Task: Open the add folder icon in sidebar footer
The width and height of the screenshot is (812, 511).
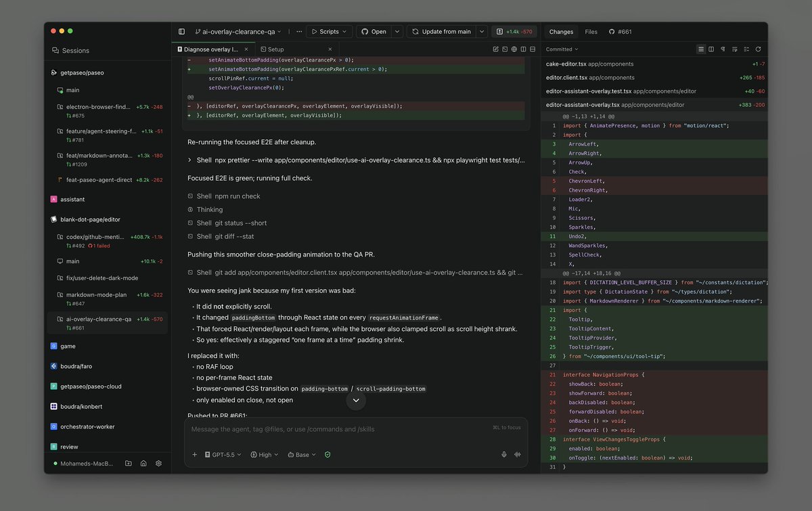Action: click(129, 464)
